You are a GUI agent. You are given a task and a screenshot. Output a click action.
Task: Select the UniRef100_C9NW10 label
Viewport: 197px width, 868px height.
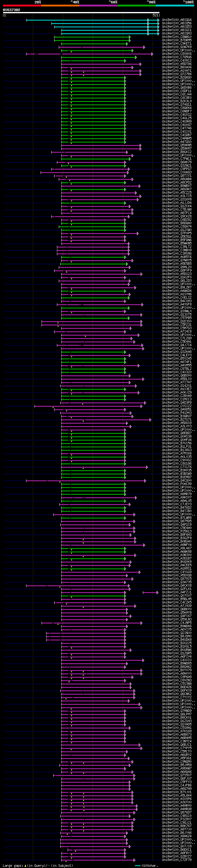[177, 37]
